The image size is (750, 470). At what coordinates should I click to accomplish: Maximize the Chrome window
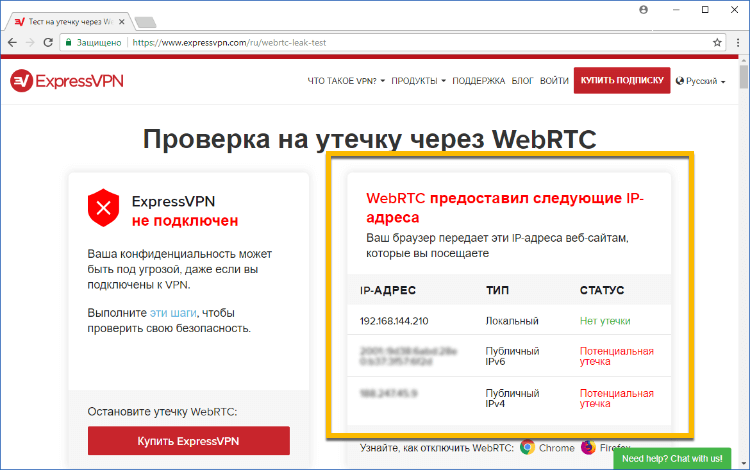click(705, 10)
